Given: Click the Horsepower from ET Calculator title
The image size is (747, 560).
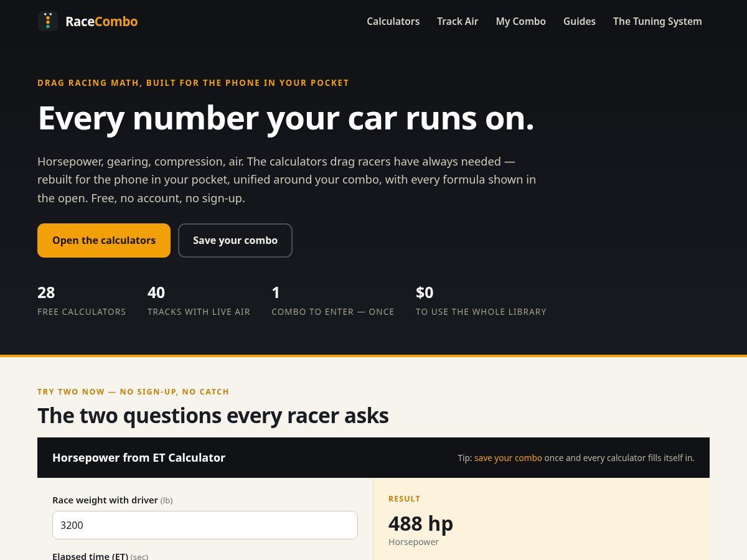Looking at the screenshot, I should pyautogui.click(x=139, y=458).
